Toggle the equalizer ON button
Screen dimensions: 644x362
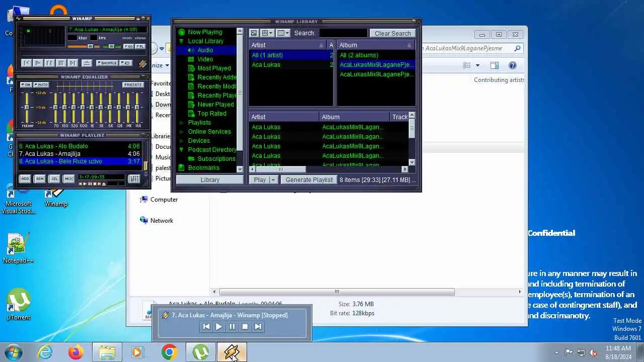pyautogui.click(x=26, y=84)
